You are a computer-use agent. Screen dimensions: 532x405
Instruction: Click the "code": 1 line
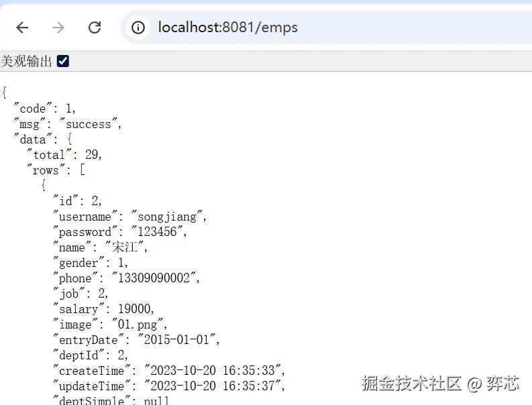tap(44, 109)
